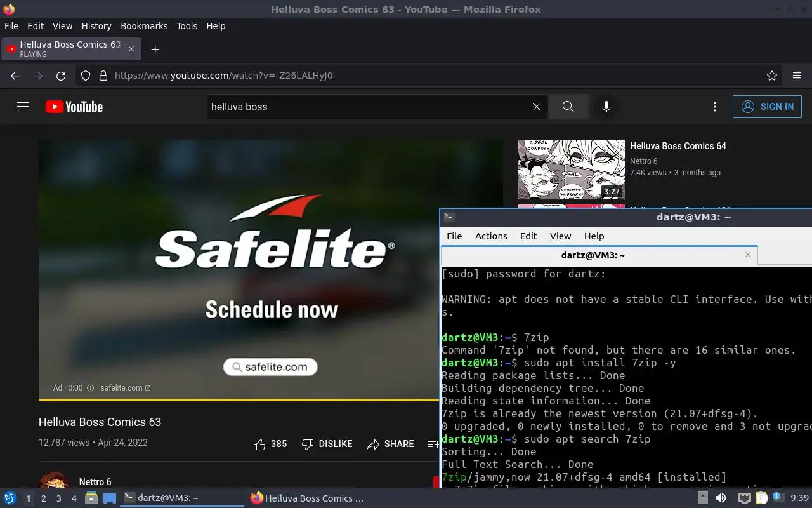The image size is (812, 508).
Task: Open Firefox File menu
Action: tap(11, 26)
